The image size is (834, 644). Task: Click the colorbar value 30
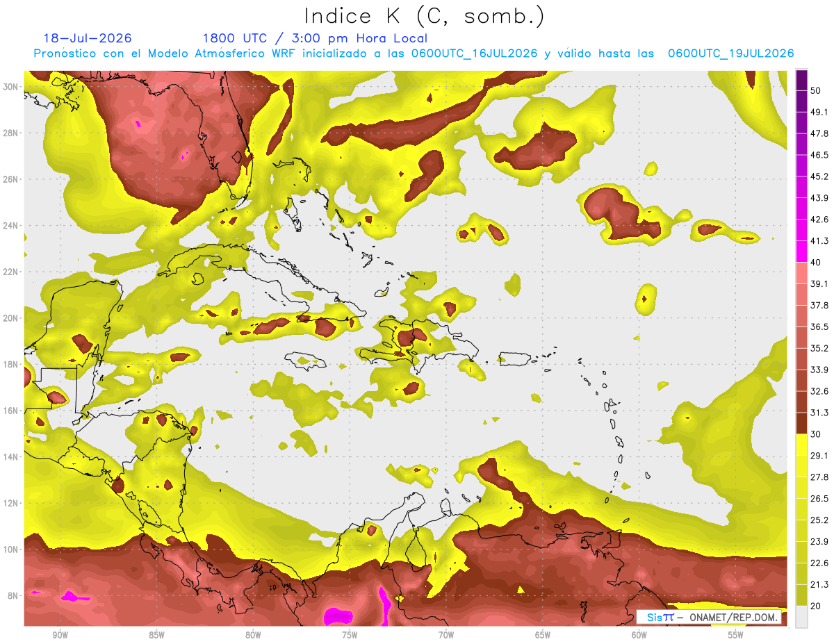click(817, 434)
